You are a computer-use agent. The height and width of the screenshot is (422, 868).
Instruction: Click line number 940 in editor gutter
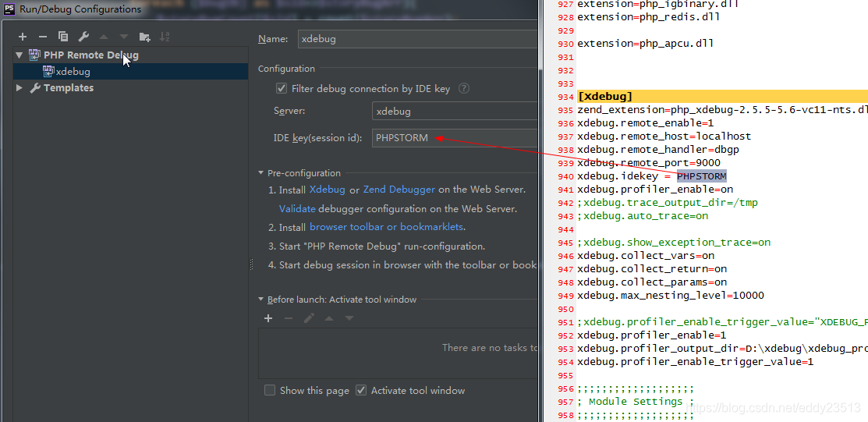click(565, 176)
